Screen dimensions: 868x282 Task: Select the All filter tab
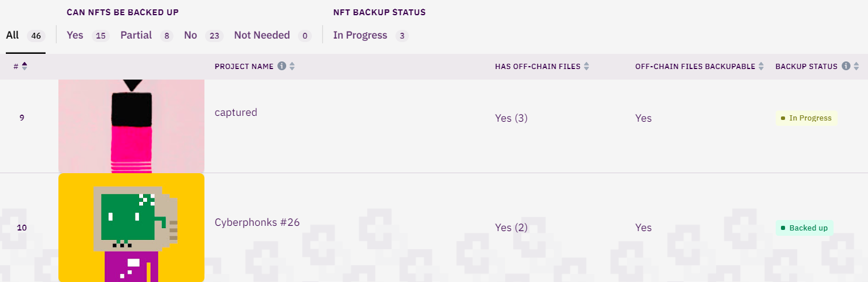click(13, 36)
